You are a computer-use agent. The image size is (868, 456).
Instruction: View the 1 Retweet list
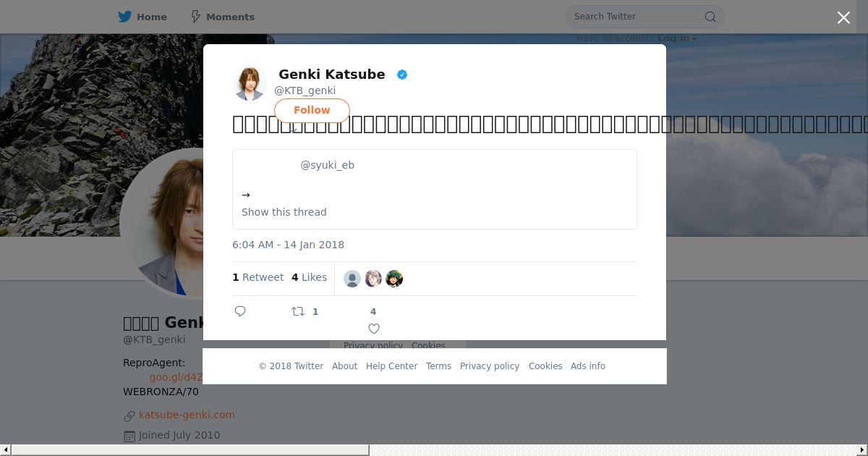point(258,277)
